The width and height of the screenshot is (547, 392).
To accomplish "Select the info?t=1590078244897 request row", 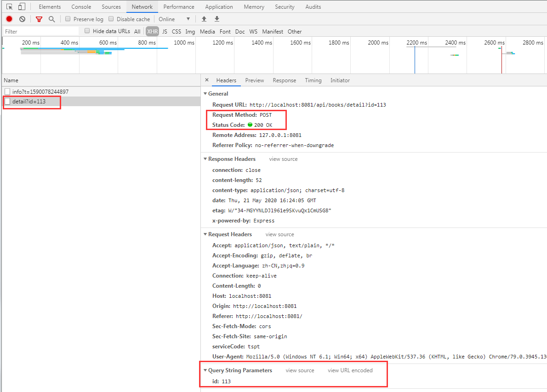I will tap(101, 91).
